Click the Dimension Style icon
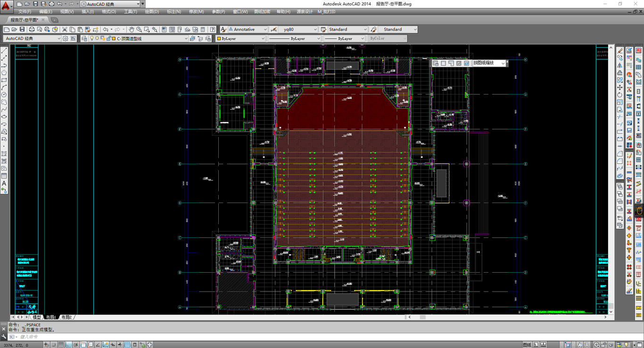The height and width of the screenshot is (348, 644). [274, 29]
